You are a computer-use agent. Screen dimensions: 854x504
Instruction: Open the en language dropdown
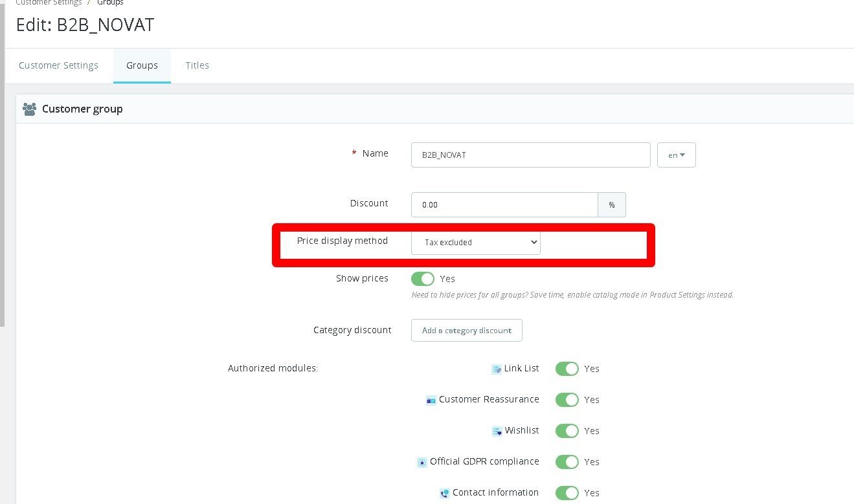coord(677,155)
